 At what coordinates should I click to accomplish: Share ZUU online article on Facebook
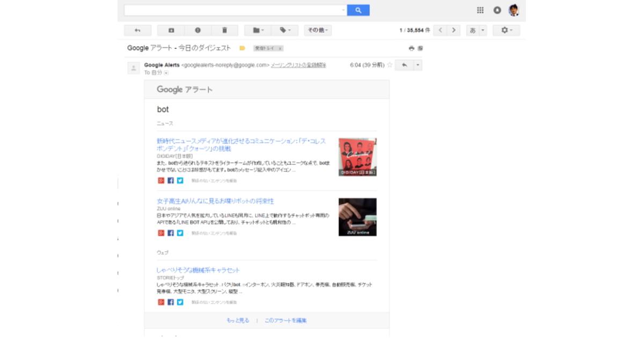click(x=171, y=233)
